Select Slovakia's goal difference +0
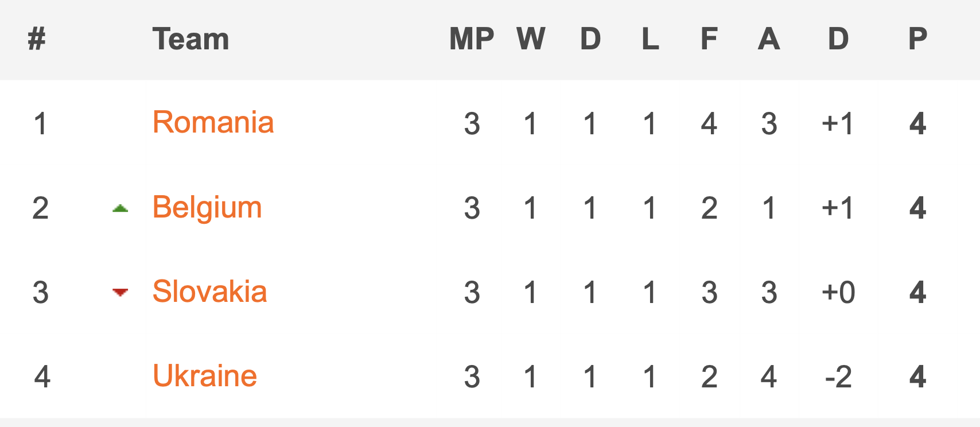This screenshot has height=427, width=980. [838, 293]
